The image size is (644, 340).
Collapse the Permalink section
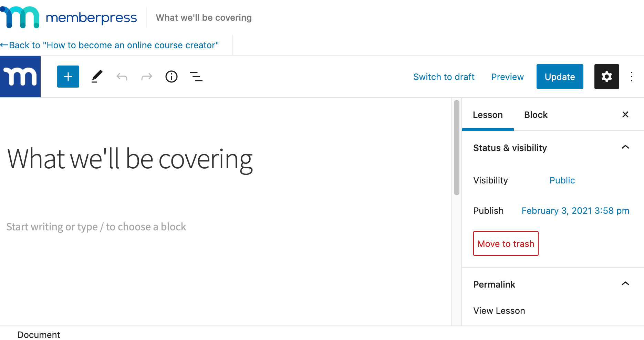(x=625, y=284)
